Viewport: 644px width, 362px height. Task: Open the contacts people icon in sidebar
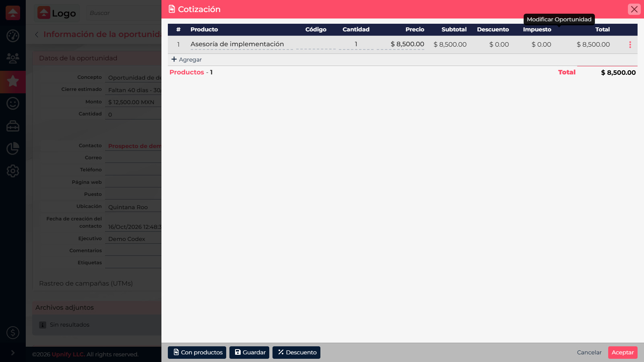click(13, 59)
